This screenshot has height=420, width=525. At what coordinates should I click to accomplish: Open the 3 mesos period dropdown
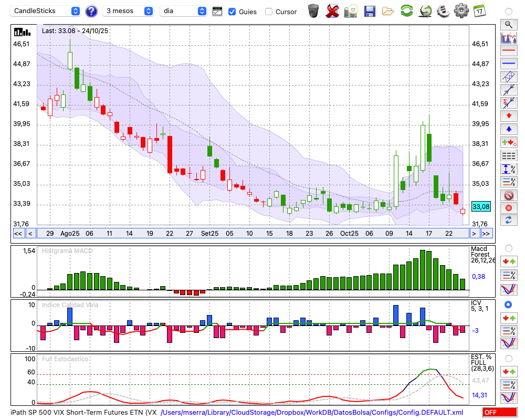129,11
